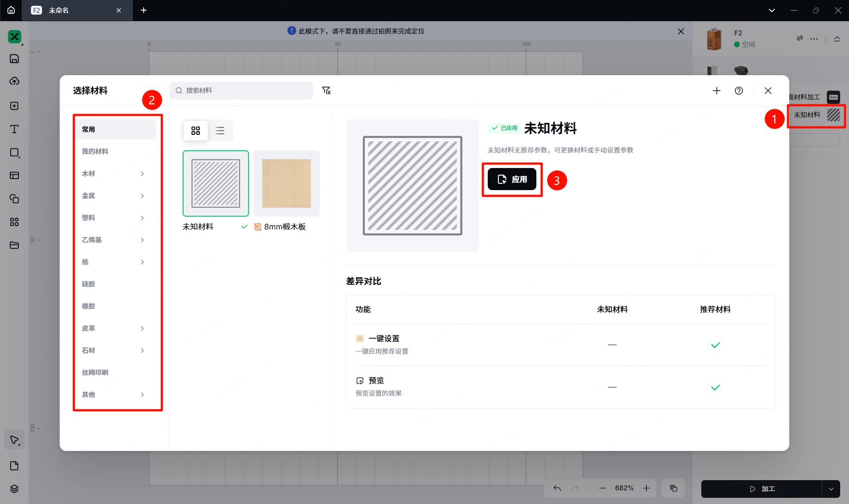The image size is (849, 504).
Task: Open the help question mark icon
Action: tap(739, 91)
